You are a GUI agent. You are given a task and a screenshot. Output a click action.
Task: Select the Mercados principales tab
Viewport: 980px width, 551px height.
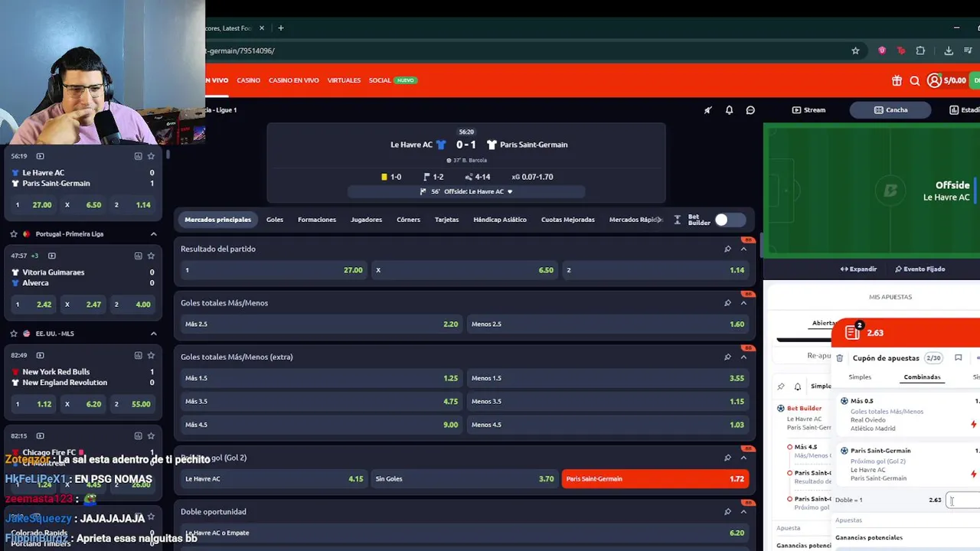click(217, 220)
